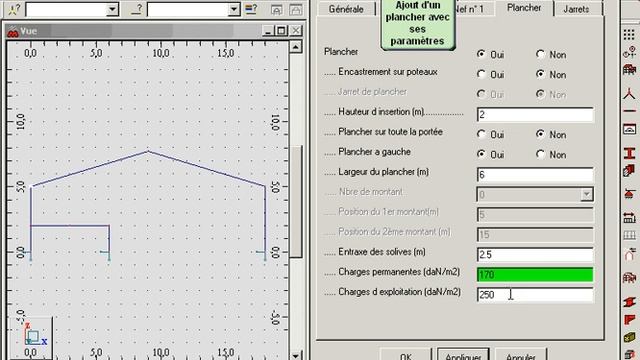
Task: Click the grayed Position du 1er montant field
Action: (535, 215)
